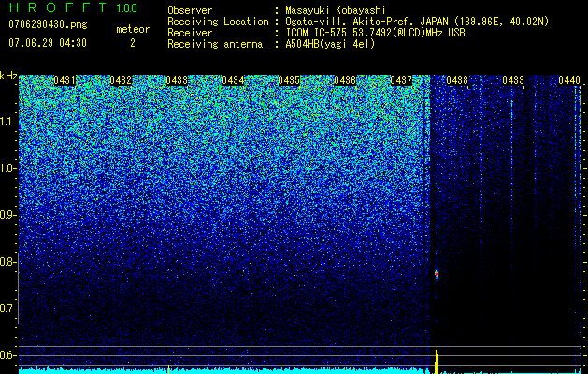The height and width of the screenshot is (374, 588).
Task: Click the Receiving Location label
Action: pos(218,22)
